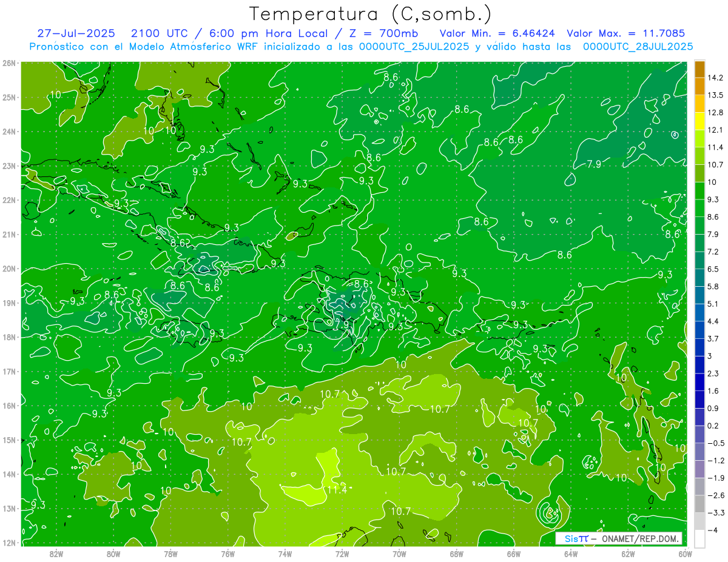Select 'Valor Min. = 6.46424'

click(496, 33)
